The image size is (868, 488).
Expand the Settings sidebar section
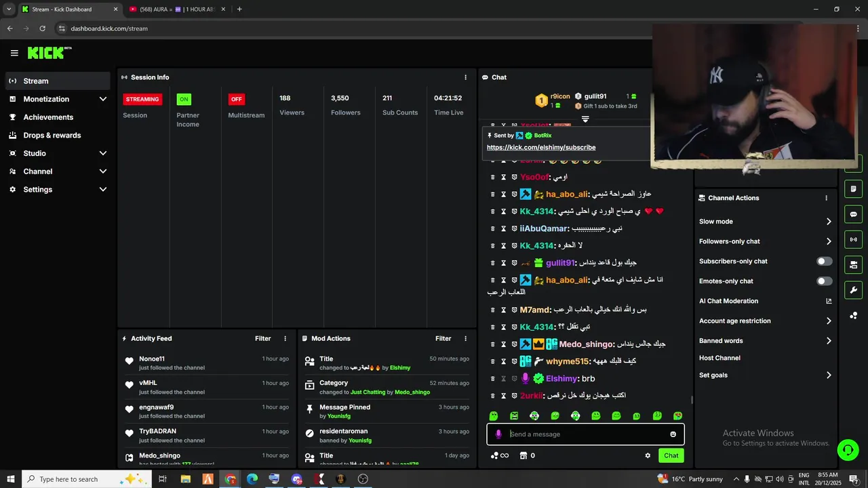point(103,189)
